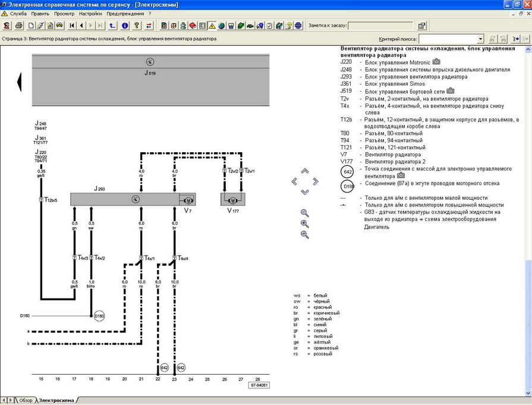The image size is (532, 405).
Task: Click the Заметка к заказу input field
Action: point(380,26)
